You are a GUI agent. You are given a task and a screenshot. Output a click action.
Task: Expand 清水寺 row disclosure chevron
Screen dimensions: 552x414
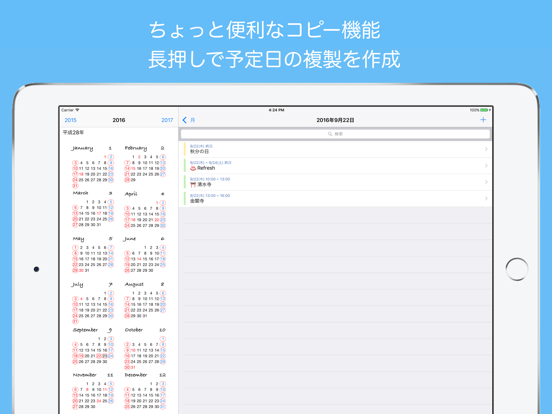[486, 182]
